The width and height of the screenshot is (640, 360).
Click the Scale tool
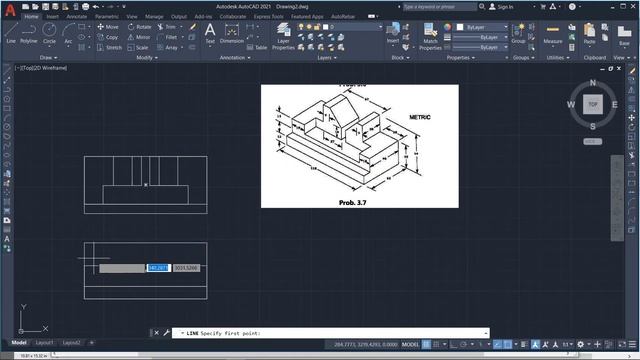tap(138, 47)
